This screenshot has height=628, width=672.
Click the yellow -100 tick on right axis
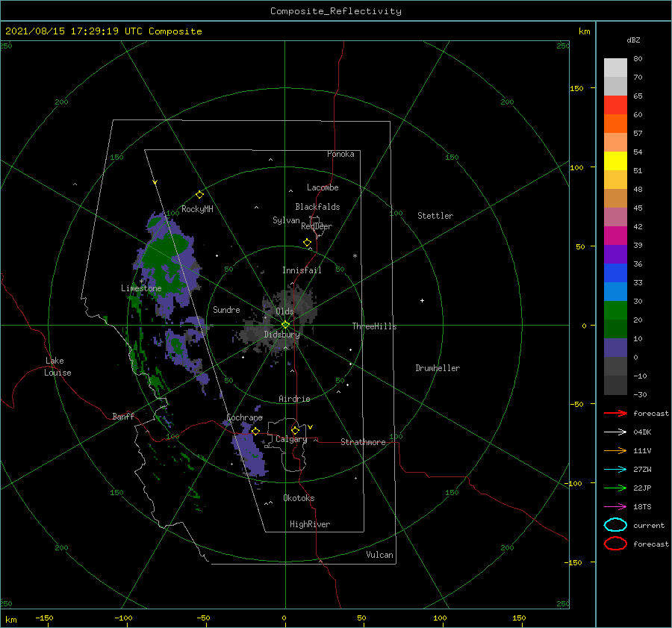(574, 483)
